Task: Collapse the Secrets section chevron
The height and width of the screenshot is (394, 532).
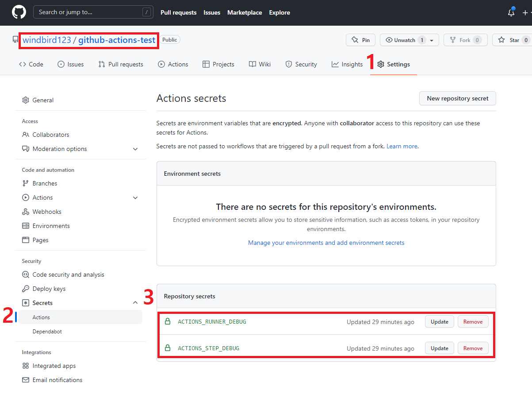Action: click(135, 303)
